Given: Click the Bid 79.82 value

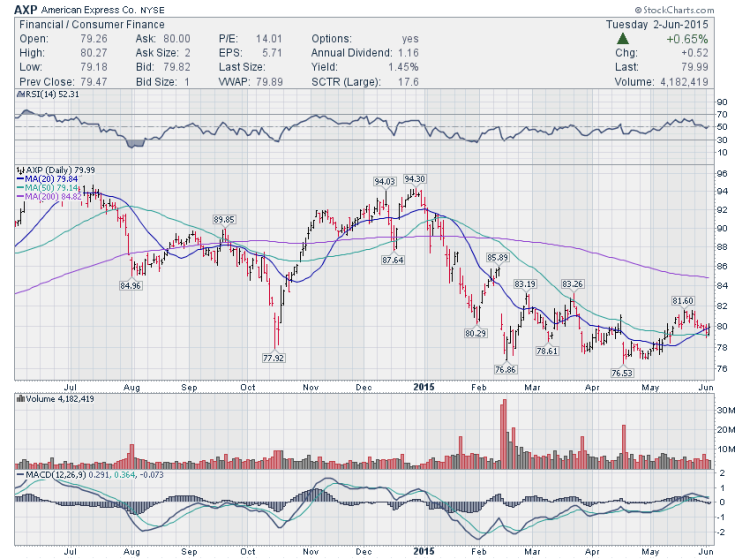Looking at the screenshot, I should tap(177, 67).
